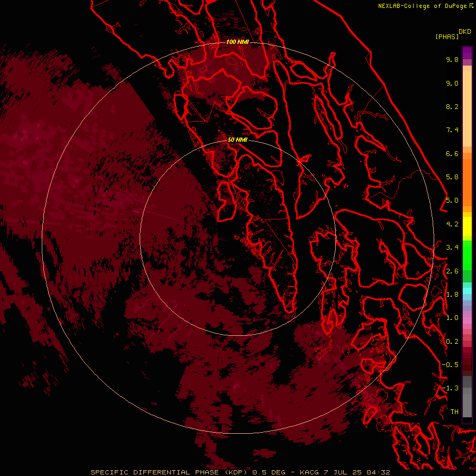Pick the pink segment of the color bar
Screen dimensions: 476x476
pyautogui.click(x=467, y=321)
